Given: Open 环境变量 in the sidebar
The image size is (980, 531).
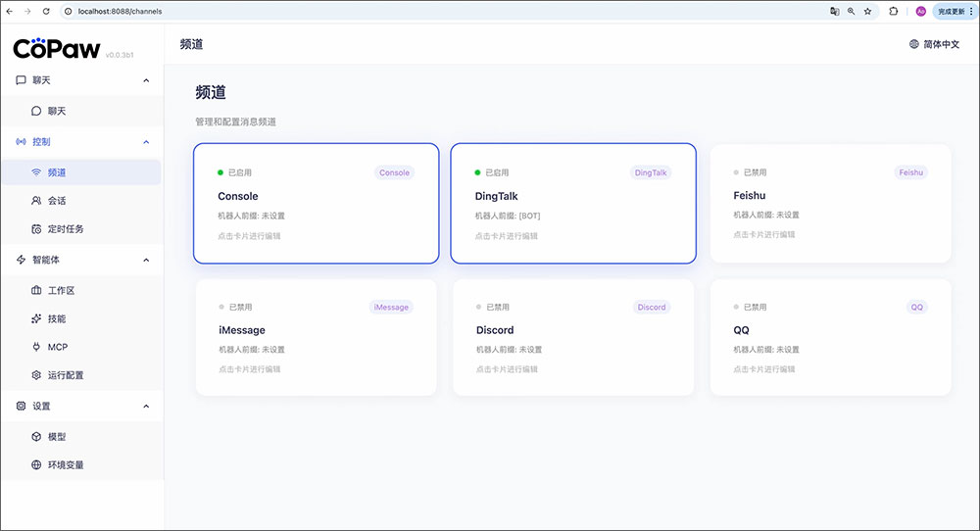Looking at the screenshot, I should click(81, 464).
